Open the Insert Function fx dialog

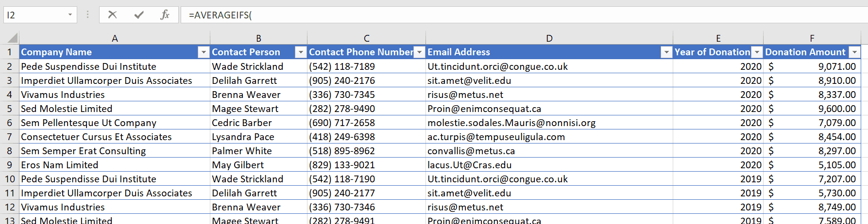165,15
